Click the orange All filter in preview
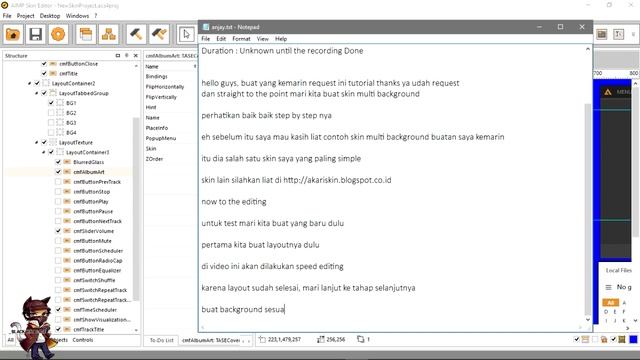The width and height of the screenshot is (640, 360). pyautogui.click(x=611, y=302)
